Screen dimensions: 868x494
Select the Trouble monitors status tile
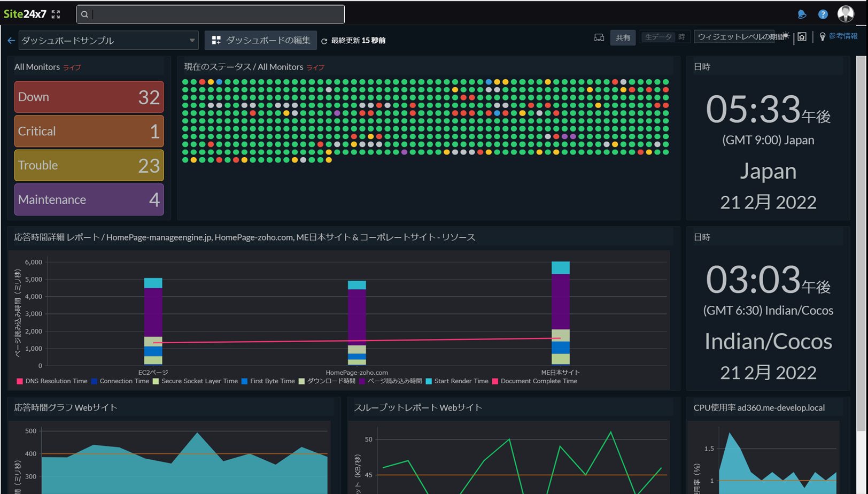(89, 165)
